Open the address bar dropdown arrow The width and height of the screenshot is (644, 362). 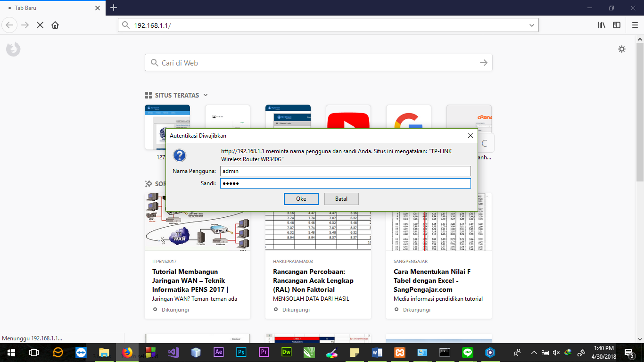coord(531,25)
